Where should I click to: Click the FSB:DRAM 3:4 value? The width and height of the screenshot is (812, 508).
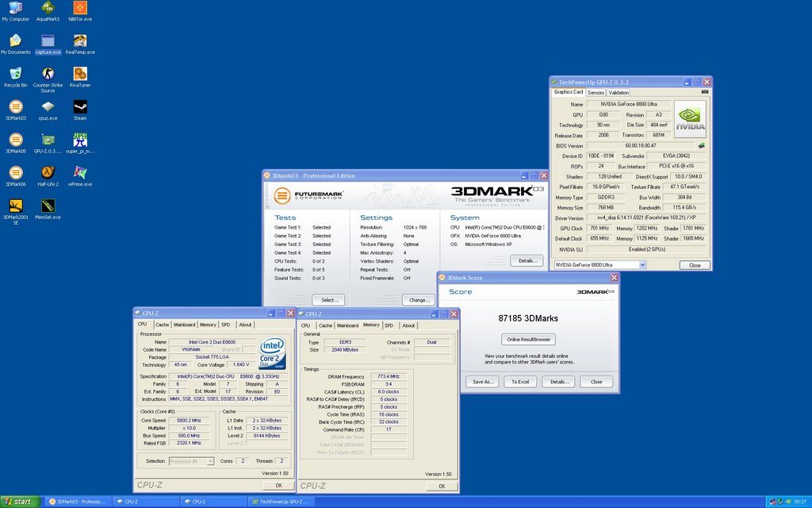pos(389,384)
